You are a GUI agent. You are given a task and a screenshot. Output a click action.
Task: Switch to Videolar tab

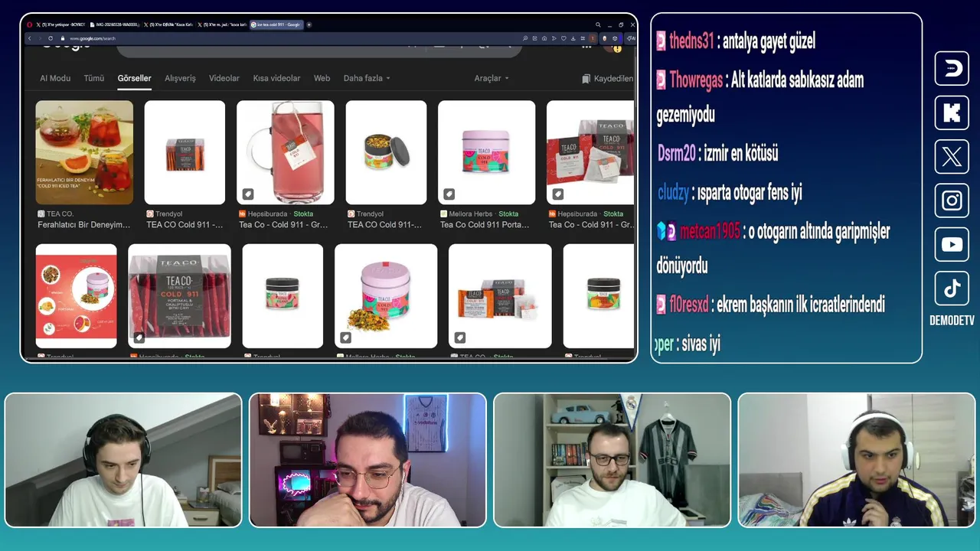(x=224, y=78)
